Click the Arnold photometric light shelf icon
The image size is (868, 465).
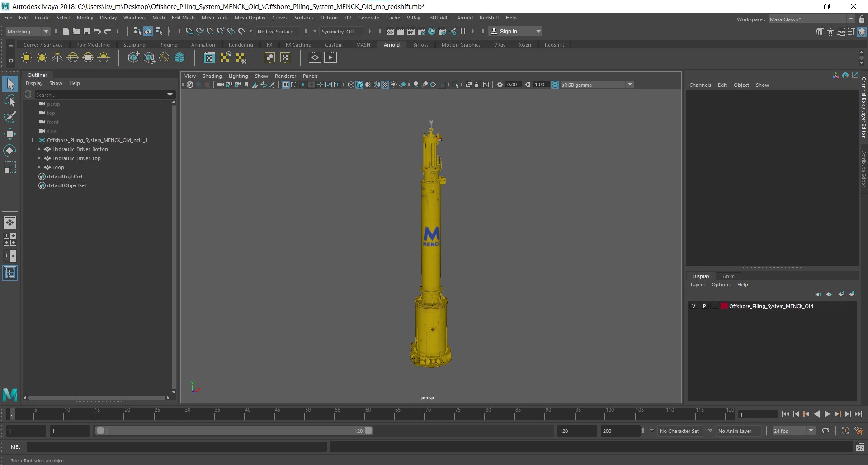click(x=57, y=58)
